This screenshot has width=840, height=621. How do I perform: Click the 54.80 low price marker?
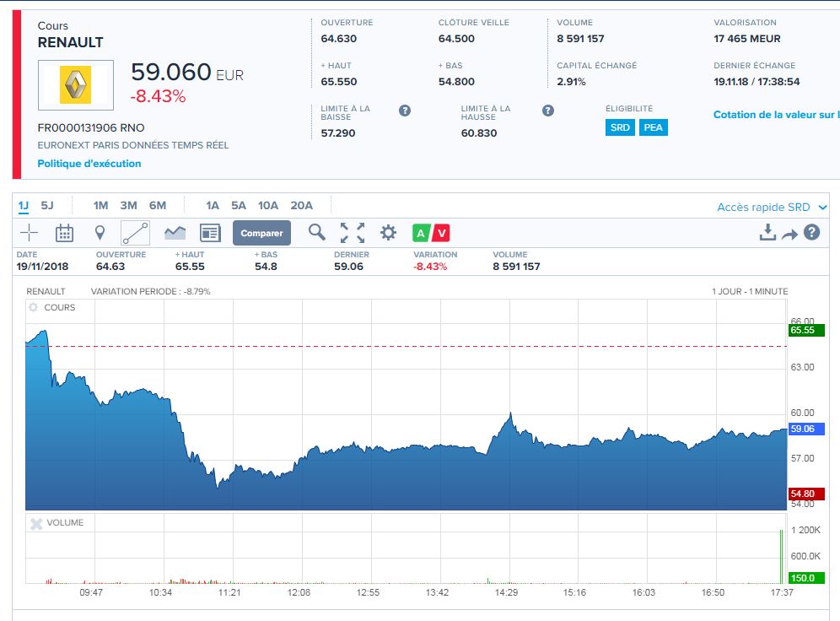click(x=807, y=494)
